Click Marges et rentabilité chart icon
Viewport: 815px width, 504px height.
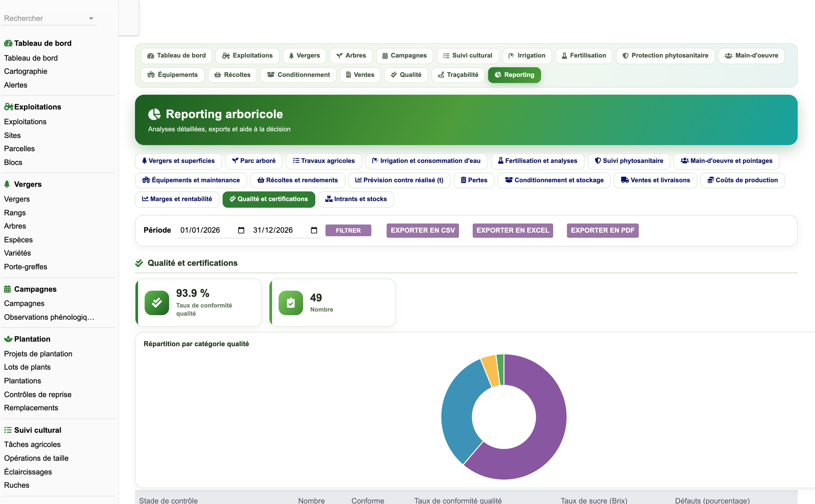tap(145, 199)
